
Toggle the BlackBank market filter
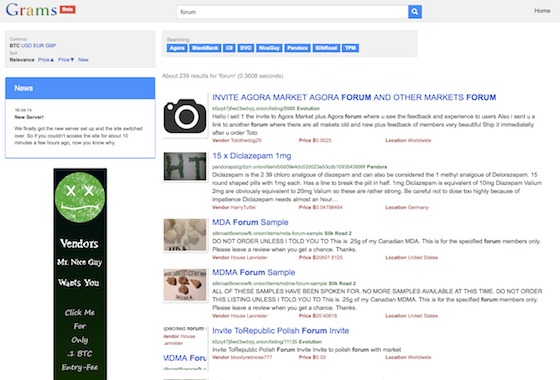pyautogui.click(x=205, y=48)
